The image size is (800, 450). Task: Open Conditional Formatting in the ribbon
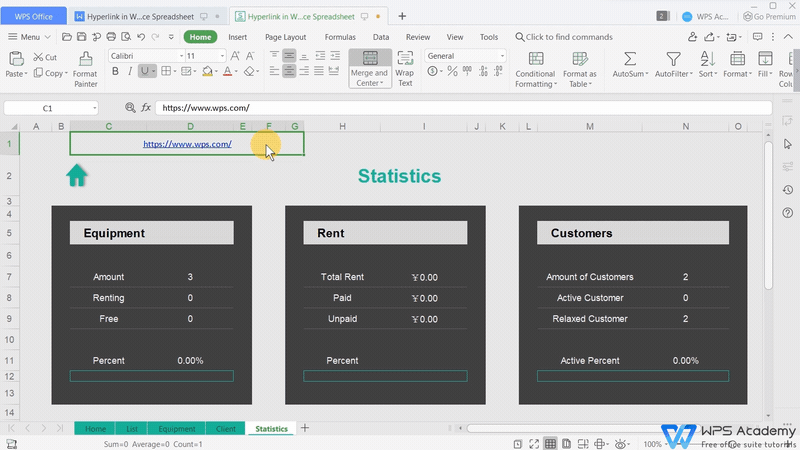point(535,60)
